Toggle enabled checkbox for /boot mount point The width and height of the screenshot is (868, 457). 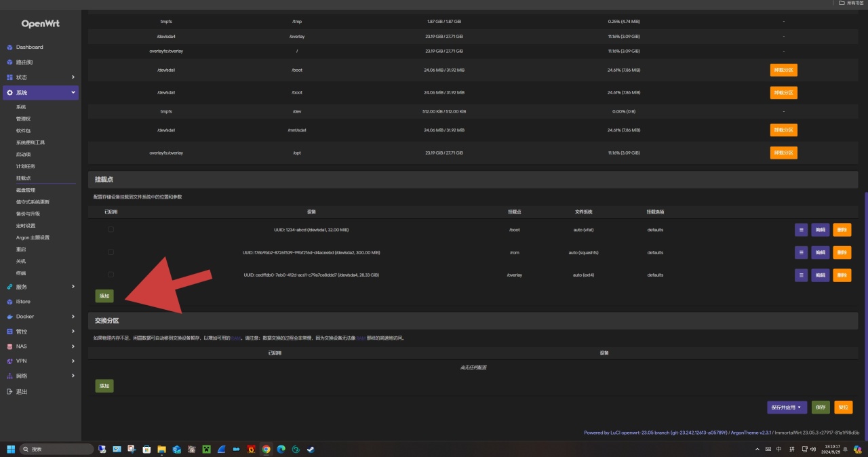point(111,230)
